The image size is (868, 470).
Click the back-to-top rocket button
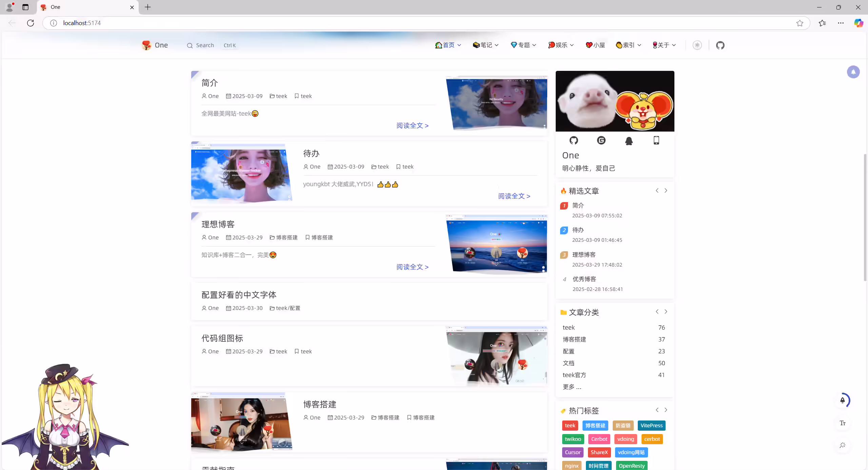point(843,400)
